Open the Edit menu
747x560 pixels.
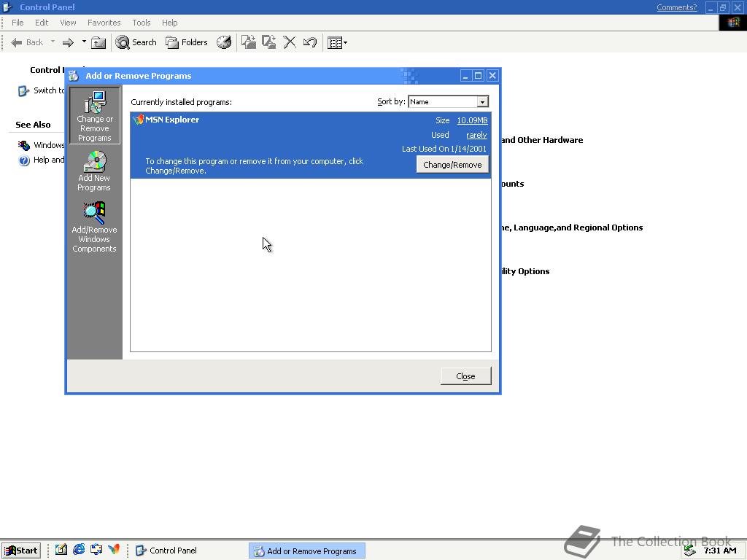tap(42, 23)
